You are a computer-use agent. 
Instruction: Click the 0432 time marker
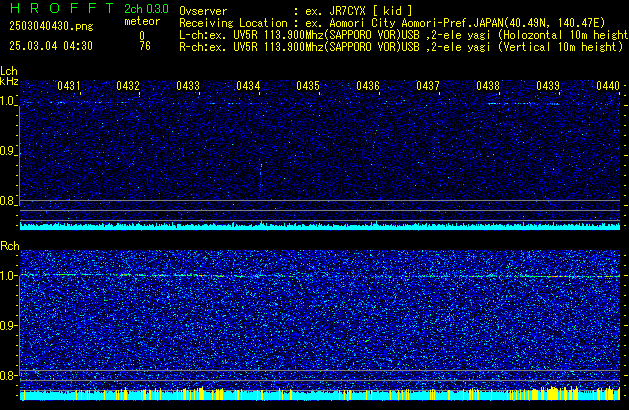pos(128,85)
